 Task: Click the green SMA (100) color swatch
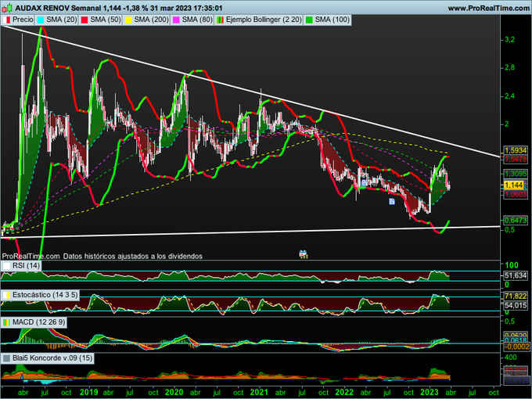(x=310, y=20)
